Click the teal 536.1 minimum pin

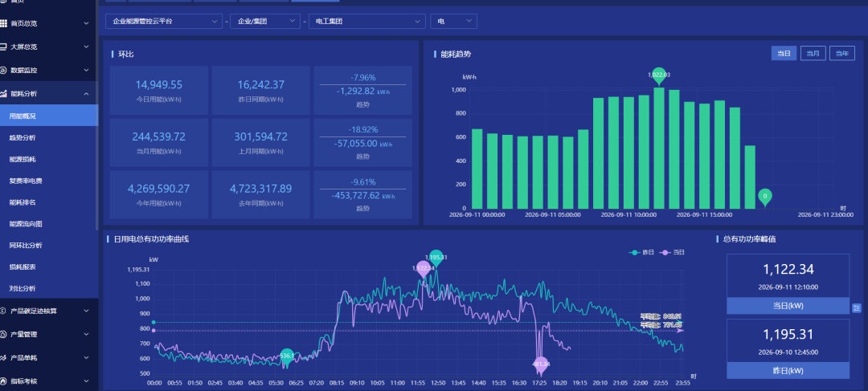(287, 355)
